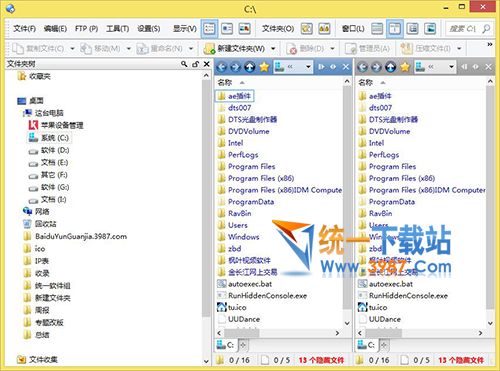The width and height of the screenshot is (500, 371).
Task: Click the 删除(D) toolbar button
Action: click(x=306, y=49)
